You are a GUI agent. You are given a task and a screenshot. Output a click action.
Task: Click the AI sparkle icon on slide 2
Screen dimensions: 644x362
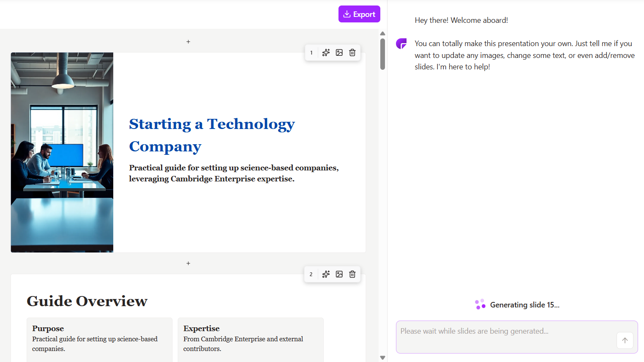tap(326, 274)
